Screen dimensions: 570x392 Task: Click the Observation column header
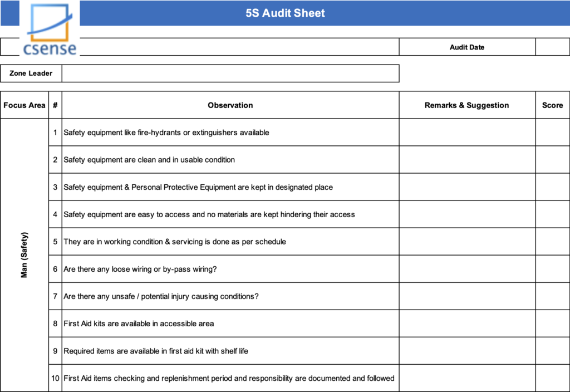click(x=230, y=105)
